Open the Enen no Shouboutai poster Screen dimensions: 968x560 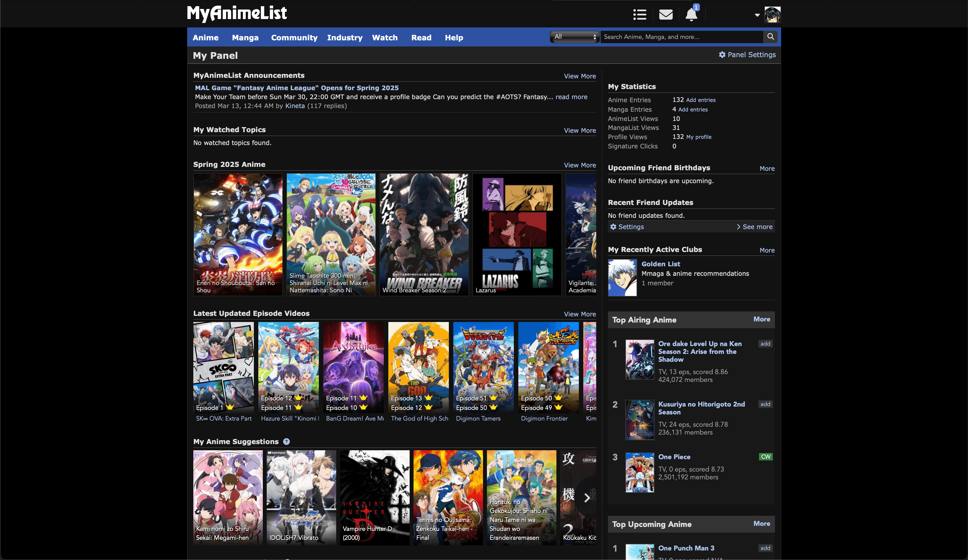[238, 235]
